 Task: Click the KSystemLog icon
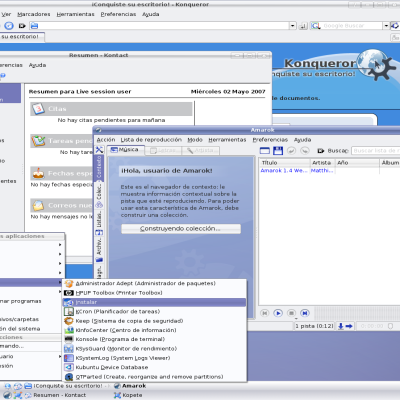pyautogui.click(x=69, y=358)
